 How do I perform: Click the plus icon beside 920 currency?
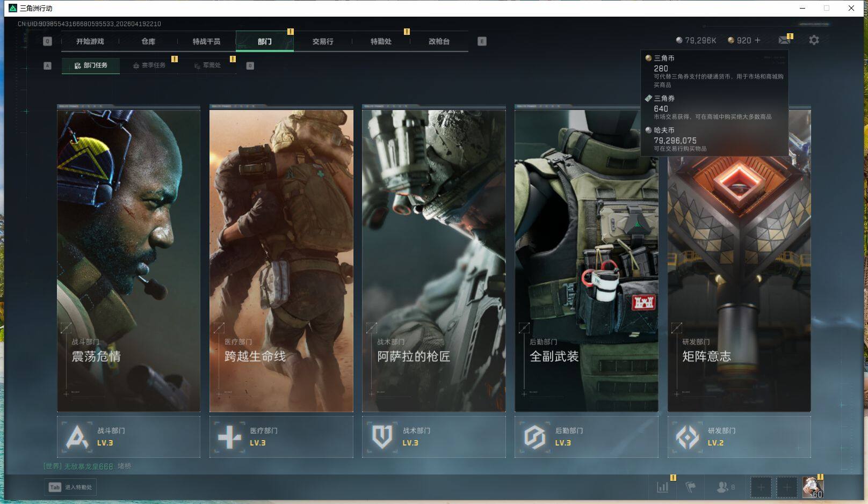(758, 40)
